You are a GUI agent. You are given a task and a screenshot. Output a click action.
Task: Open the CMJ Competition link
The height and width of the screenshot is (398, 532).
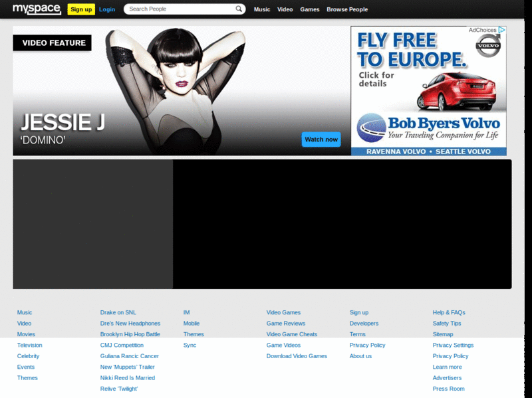tap(122, 345)
